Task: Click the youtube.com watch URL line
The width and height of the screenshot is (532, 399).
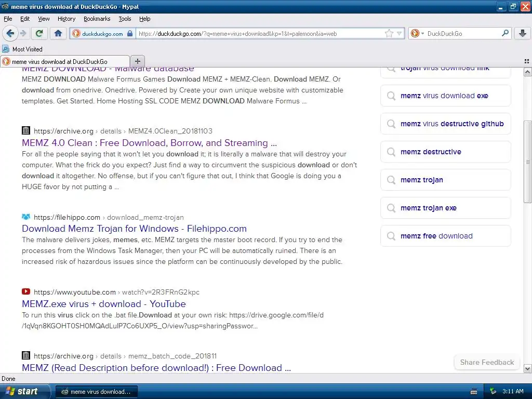Action: pyautogui.click(x=116, y=292)
